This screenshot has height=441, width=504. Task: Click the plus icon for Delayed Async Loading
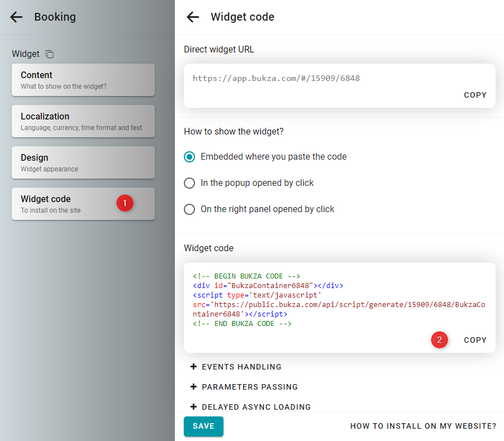(194, 407)
